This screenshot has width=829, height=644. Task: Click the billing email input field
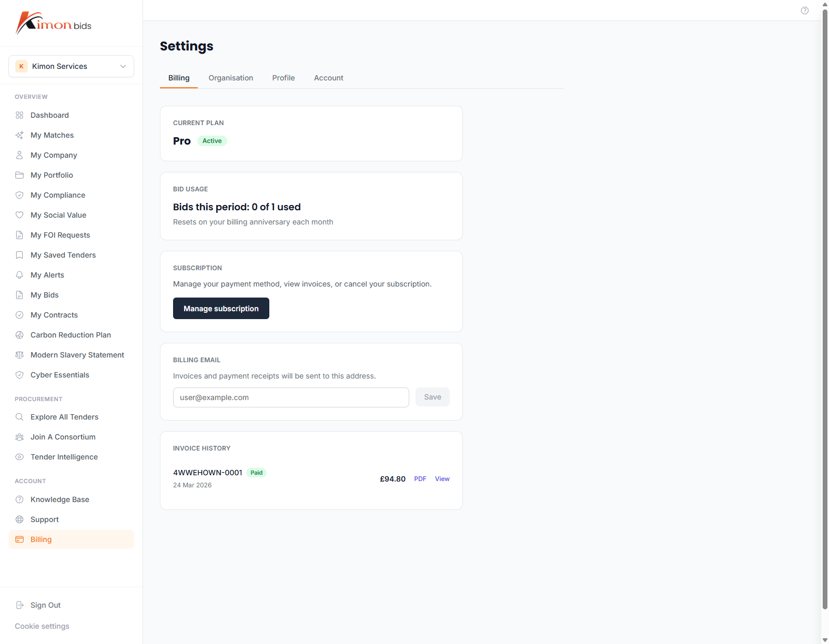tap(291, 397)
